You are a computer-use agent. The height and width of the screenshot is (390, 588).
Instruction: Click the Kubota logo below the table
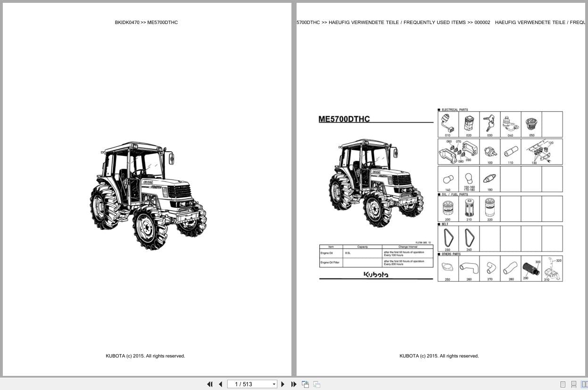point(376,275)
